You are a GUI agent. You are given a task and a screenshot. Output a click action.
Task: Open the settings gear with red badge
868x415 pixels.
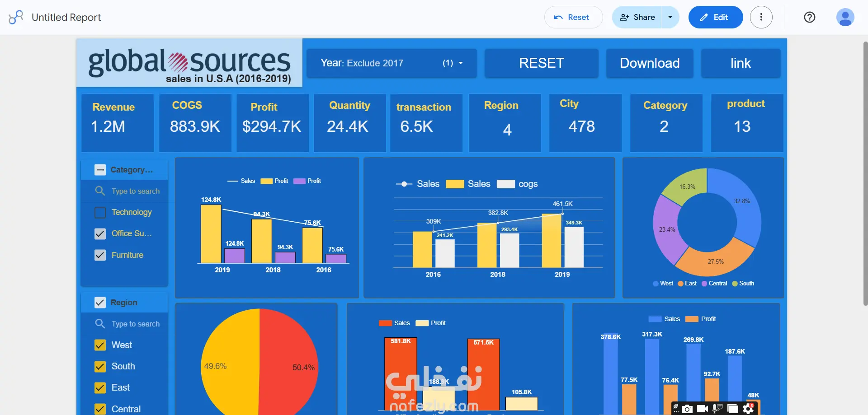pos(748,409)
